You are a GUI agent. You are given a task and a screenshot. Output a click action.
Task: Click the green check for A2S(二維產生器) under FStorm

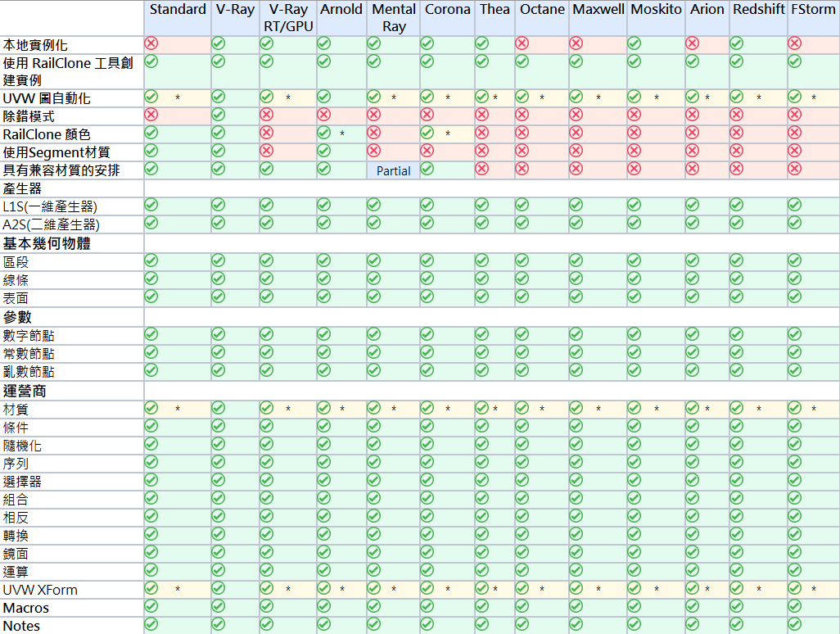[x=794, y=223]
